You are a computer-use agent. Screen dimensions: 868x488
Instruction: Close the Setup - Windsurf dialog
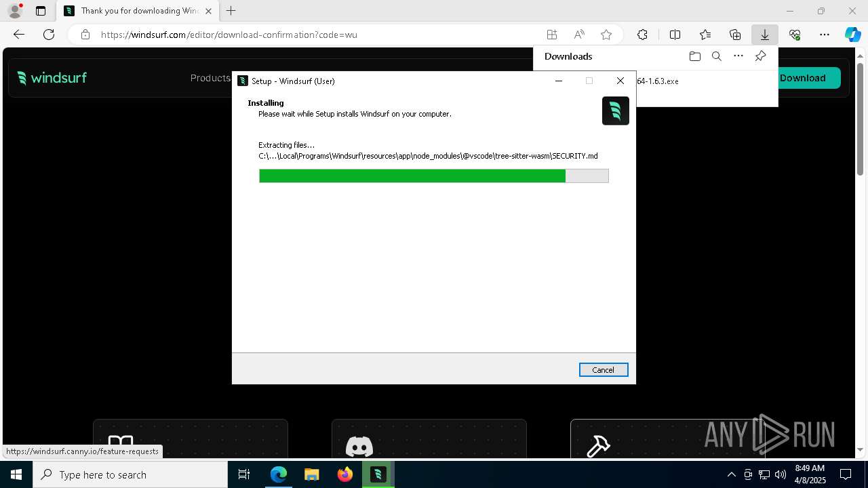point(620,81)
